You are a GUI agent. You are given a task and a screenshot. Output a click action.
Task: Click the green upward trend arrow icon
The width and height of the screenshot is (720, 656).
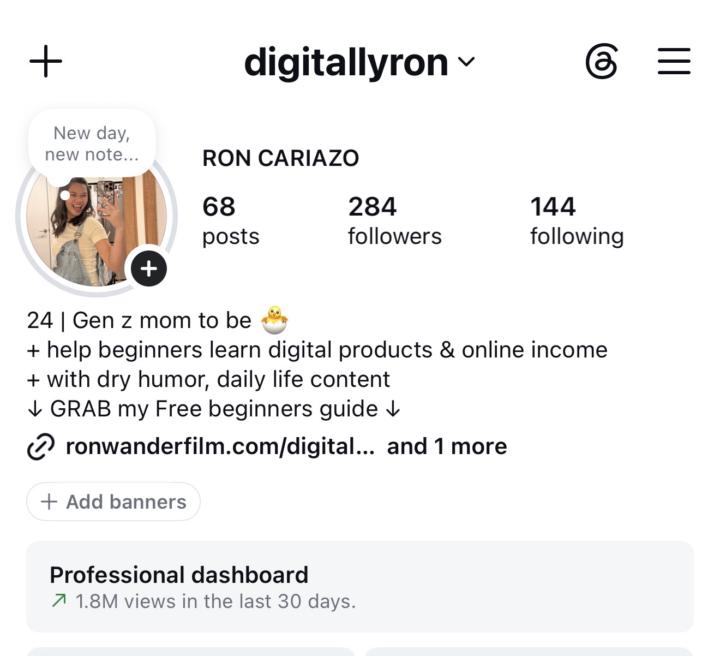59,600
